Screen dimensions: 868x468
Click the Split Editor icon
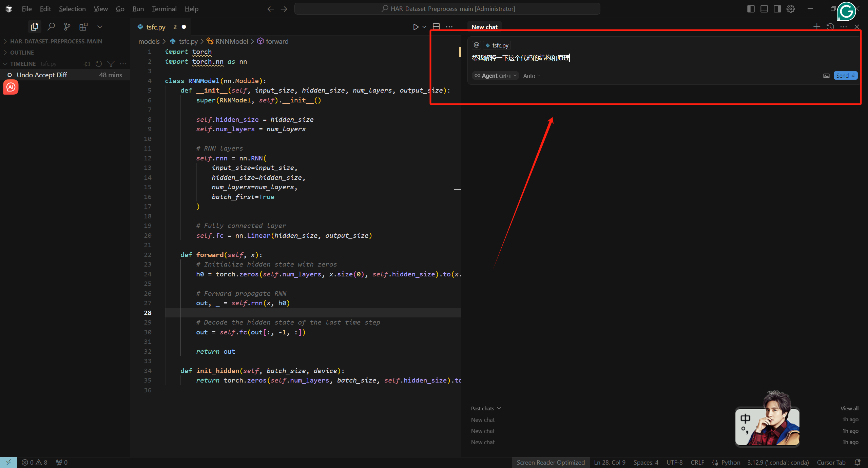point(436,26)
